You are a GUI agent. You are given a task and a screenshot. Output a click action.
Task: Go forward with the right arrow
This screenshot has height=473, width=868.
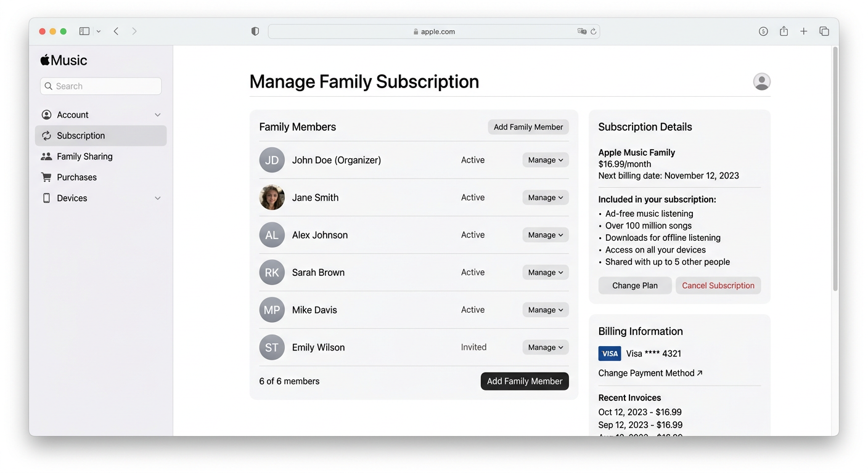point(134,31)
